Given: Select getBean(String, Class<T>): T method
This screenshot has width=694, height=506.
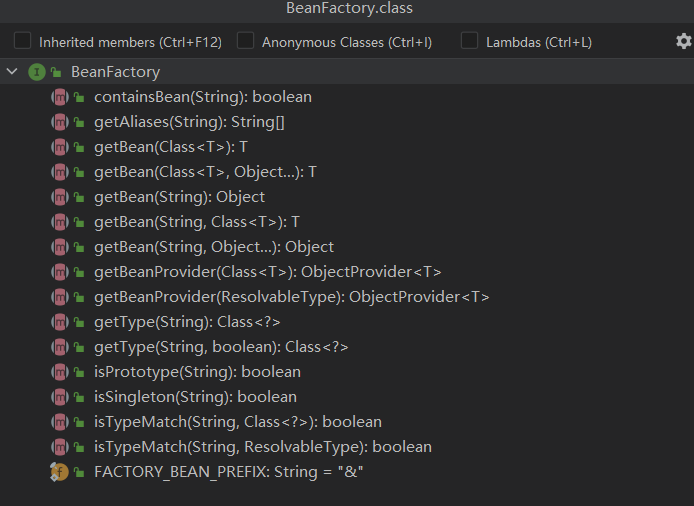Looking at the screenshot, I should (197, 222).
